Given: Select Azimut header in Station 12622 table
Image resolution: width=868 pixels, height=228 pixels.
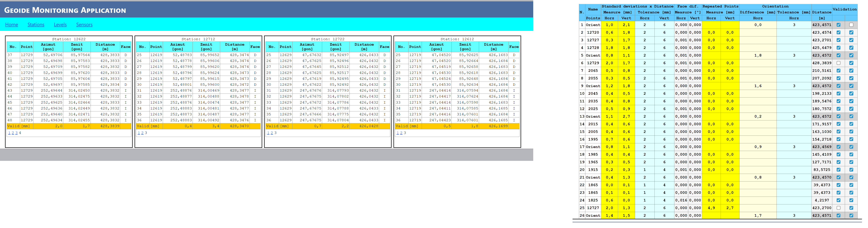Looking at the screenshot, I should coord(48,47).
